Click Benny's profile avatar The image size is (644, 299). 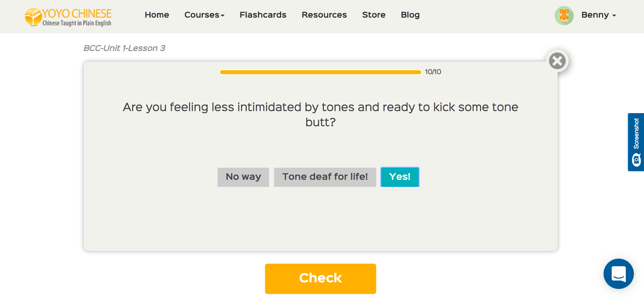click(x=564, y=16)
